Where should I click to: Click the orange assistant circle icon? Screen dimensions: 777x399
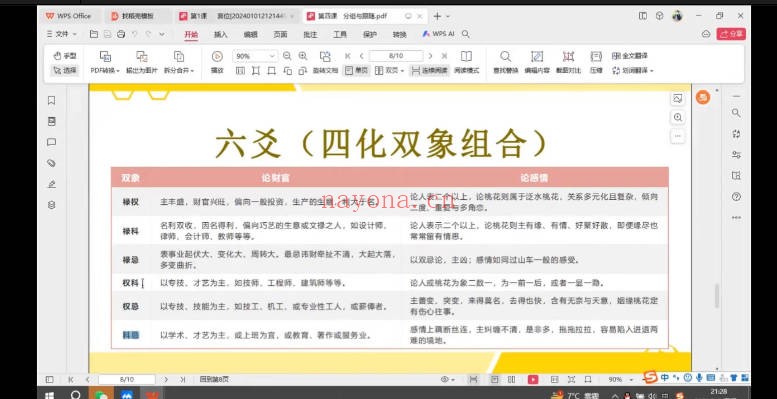pyautogui.click(x=703, y=97)
